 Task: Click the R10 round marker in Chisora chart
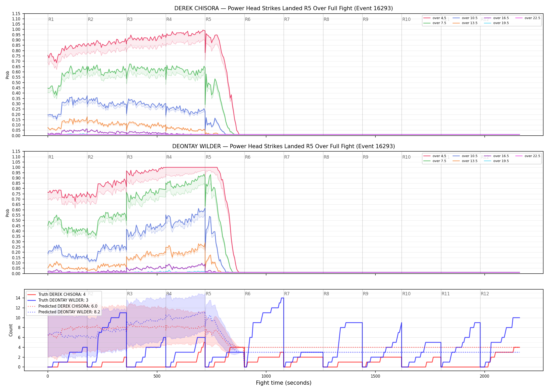[407, 19]
